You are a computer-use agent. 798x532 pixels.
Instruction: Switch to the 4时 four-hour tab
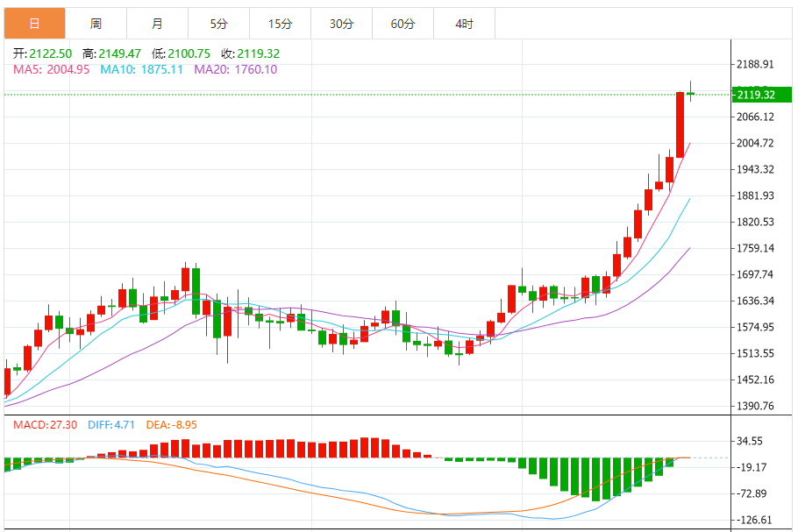click(464, 24)
